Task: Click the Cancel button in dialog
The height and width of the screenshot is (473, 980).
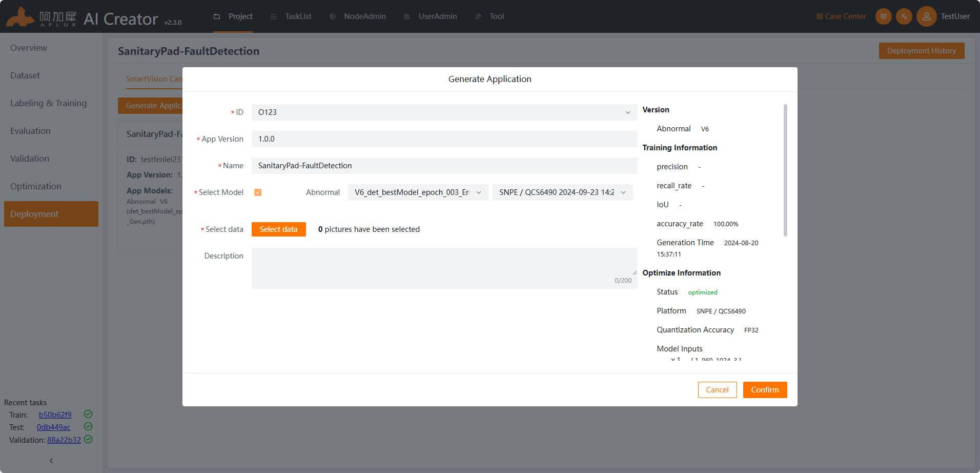Action: [717, 390]
